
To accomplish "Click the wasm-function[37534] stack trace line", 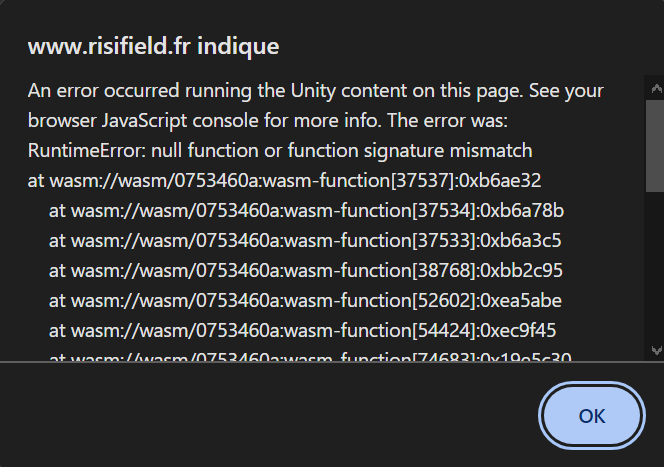I will pos(306,210).
